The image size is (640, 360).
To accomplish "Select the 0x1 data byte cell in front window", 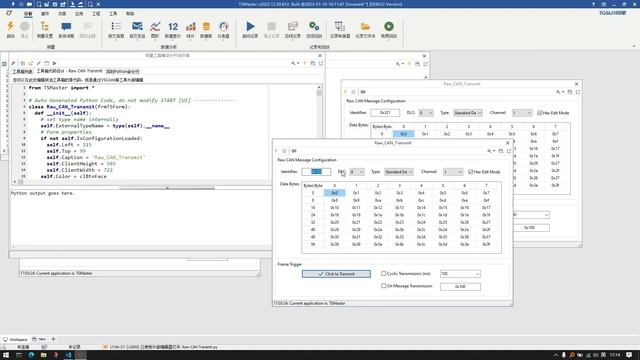I will click(356, 193).
